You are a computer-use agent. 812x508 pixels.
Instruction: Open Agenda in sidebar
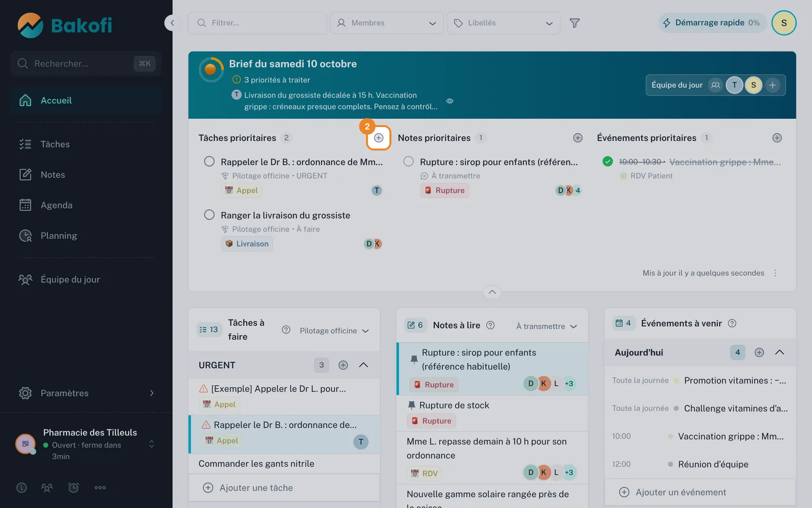point(86,205)
